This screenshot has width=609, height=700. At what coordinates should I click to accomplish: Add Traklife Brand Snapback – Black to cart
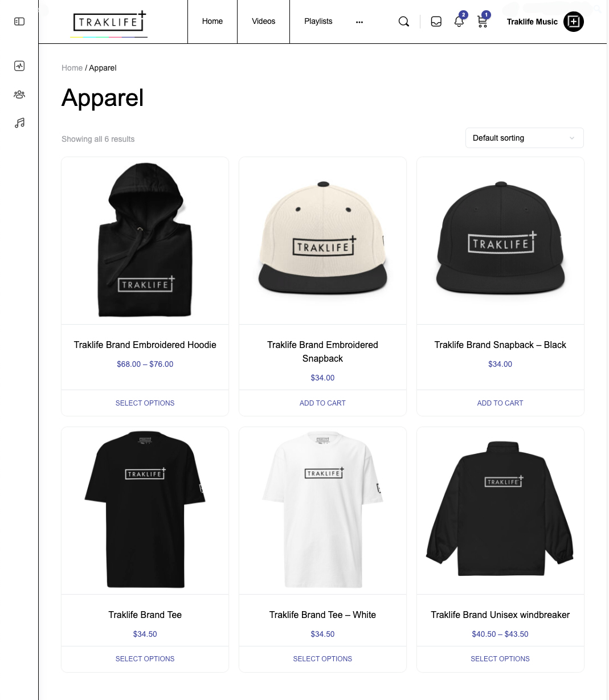pyautogui.click(x=500, y=403)
